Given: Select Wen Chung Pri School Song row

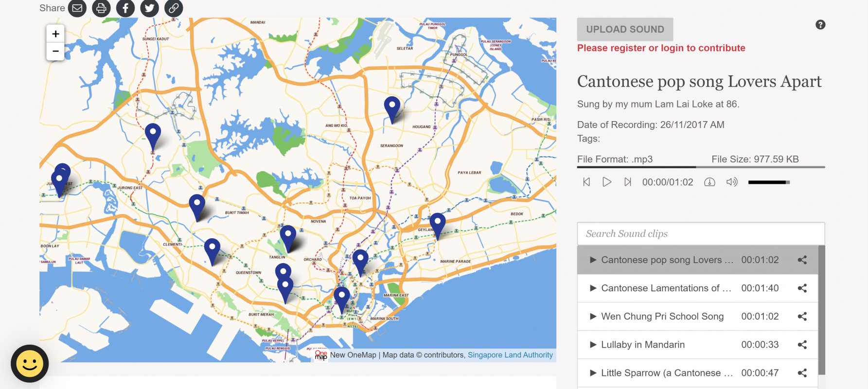Looking at the screenshot, I should click(x=698, y=317).
